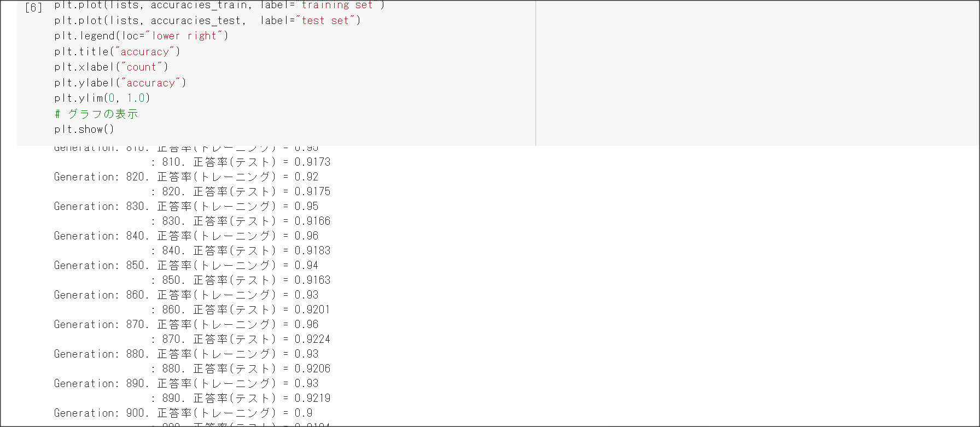Click code line plt.ylabel("accuracy")
This screenshot has height=427, width=980.
click(x=120, y=83)
